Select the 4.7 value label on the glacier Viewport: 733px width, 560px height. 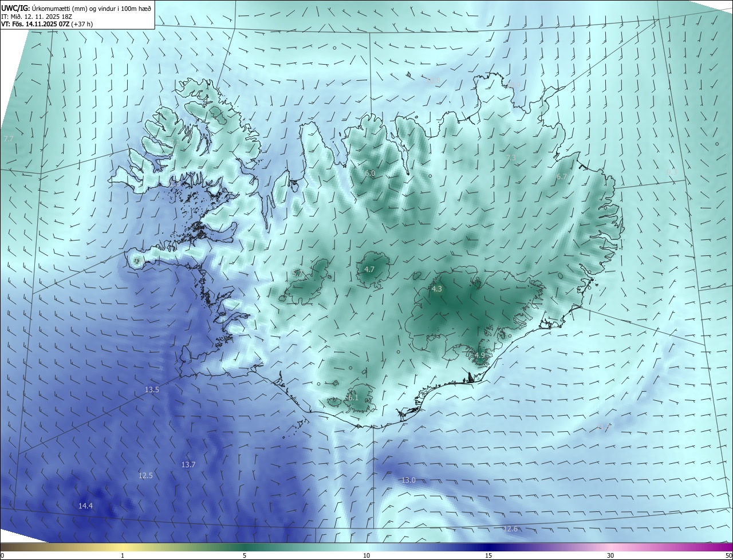pyautogui.click(x=369, y=269)
